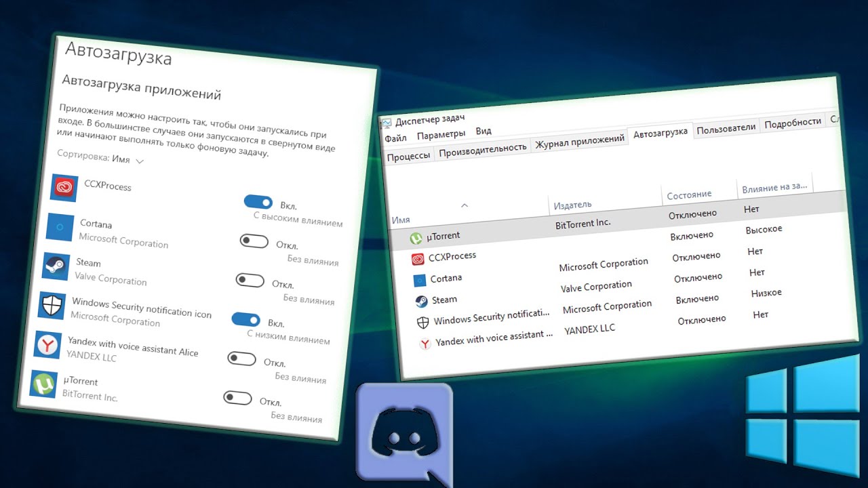868x488 pixels.
Task: Click the µTorrent icon in the Settings startup list
Action: (43, 384)
